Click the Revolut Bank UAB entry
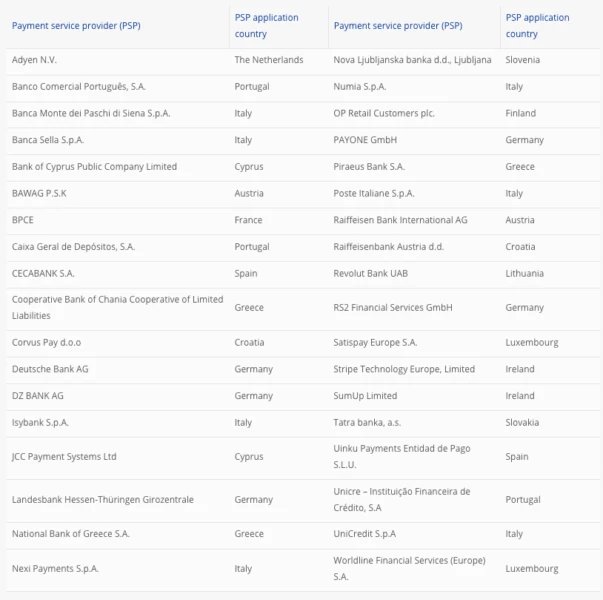The image size is (603, 600). point(370,273)
